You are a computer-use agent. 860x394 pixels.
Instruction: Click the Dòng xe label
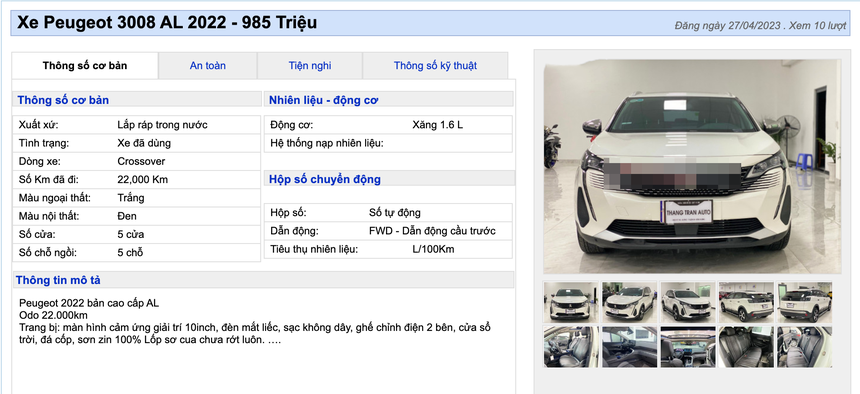click(x=39, y=161)
